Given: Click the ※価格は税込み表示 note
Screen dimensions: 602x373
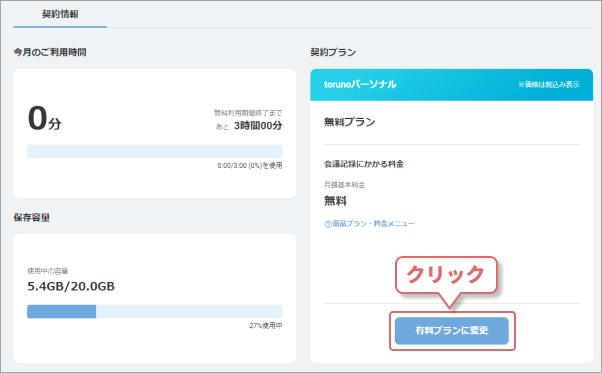Looking at the screenshot, I should pyautogui.click(x=549, y=84).
